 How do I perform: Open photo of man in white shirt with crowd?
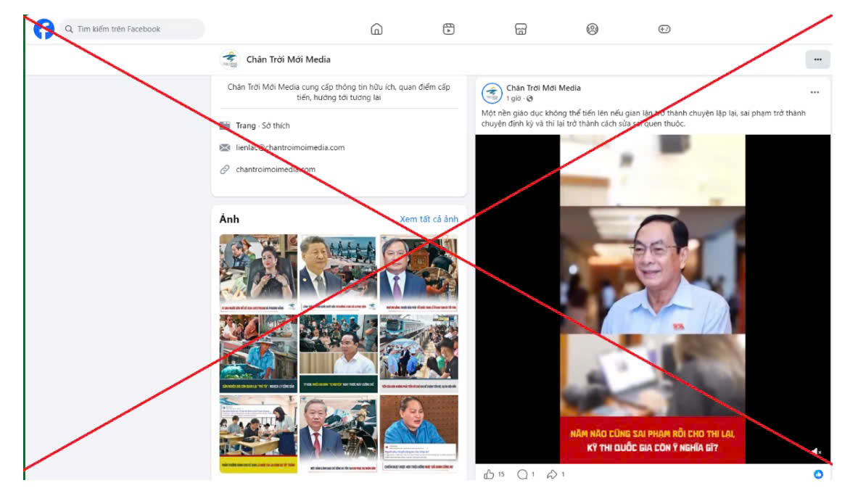(x=338, y=353)
